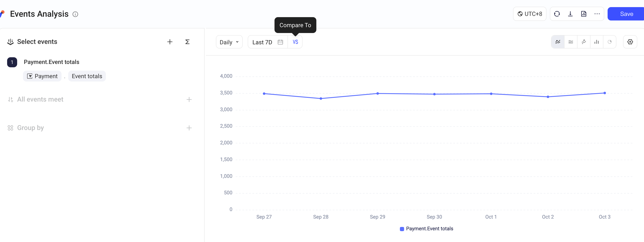Click the Select events heading
The image size is (644, 242).
37,42
